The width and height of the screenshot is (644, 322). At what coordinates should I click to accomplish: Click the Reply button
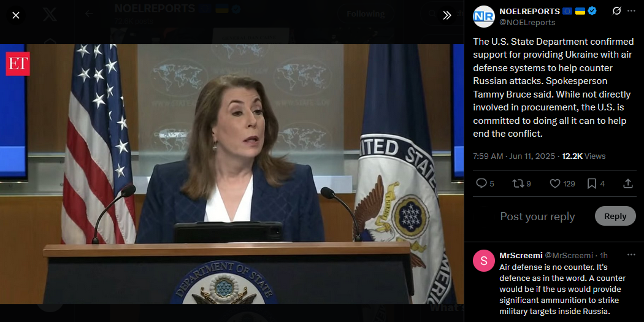coord(615,216)
